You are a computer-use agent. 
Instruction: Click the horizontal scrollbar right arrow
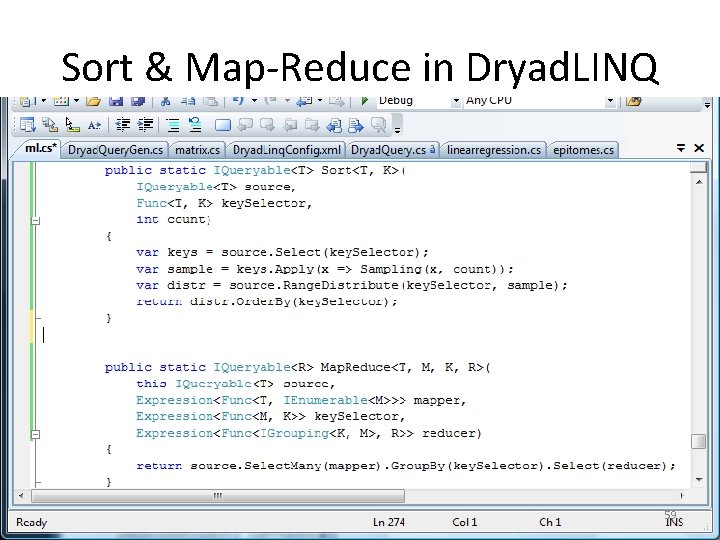tap(682, 495)
